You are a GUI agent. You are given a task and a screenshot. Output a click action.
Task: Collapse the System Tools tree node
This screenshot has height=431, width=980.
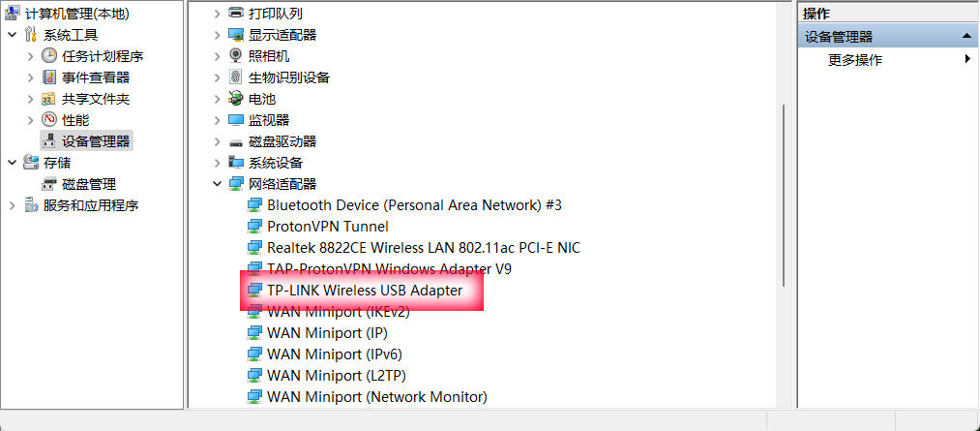point(12,35)
